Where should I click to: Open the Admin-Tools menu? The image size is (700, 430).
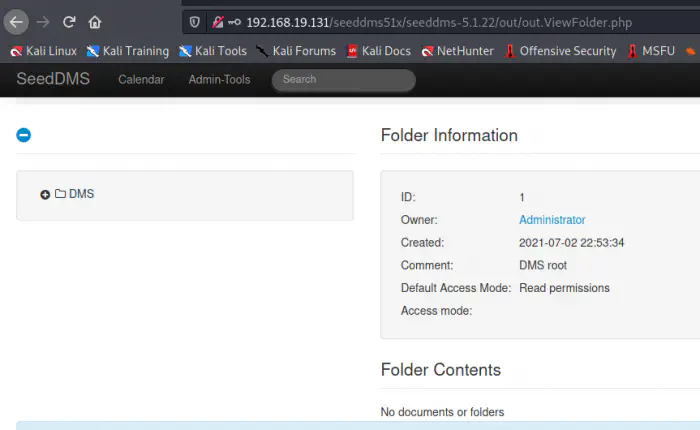[219, 79]
